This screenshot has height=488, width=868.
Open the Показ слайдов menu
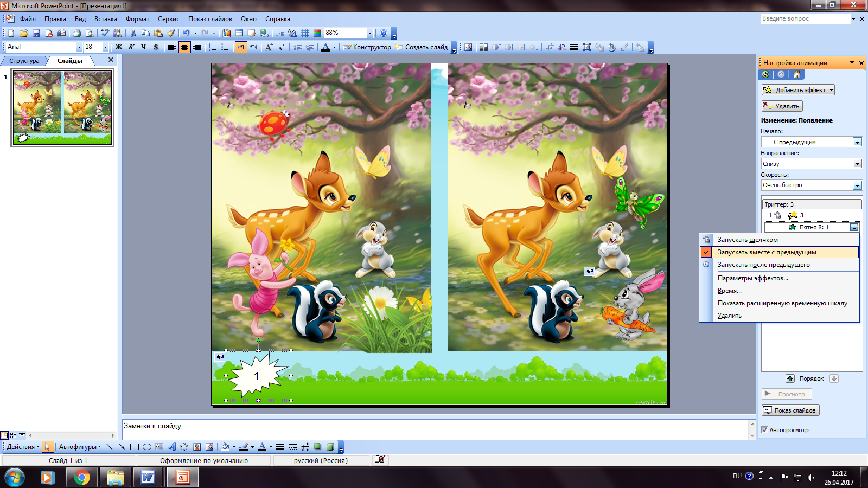coord(210,19)
